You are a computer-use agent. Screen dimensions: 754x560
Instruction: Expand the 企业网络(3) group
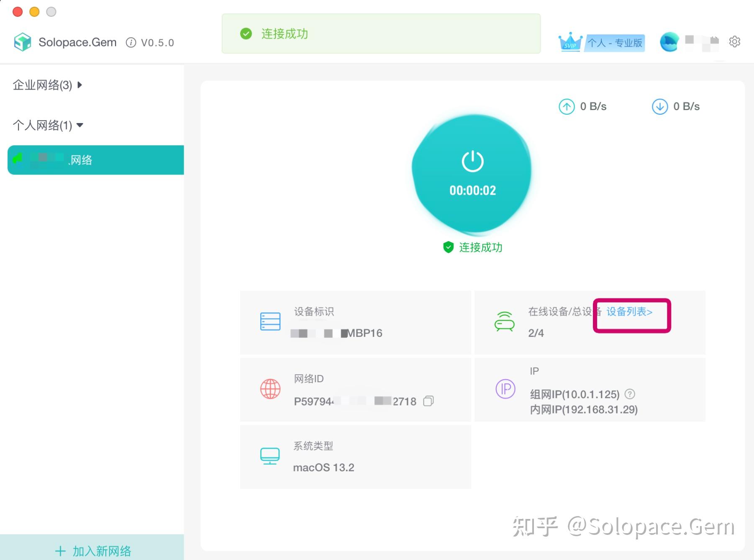coord(47,85)
